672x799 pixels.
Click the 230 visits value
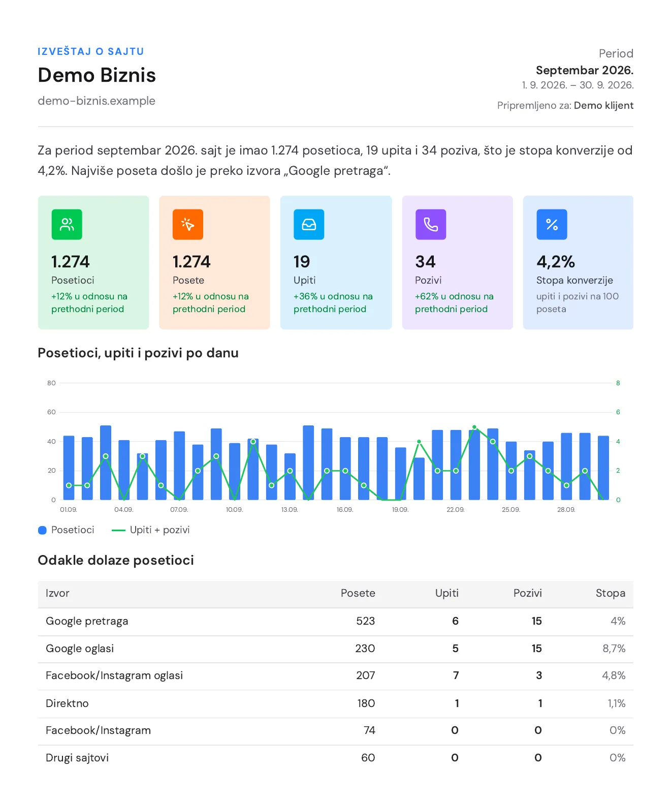(365, 649)
